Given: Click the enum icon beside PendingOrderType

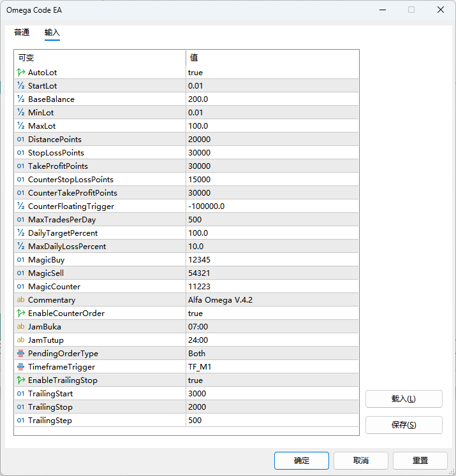Looking at the screenshot, I should pos(21,354).
